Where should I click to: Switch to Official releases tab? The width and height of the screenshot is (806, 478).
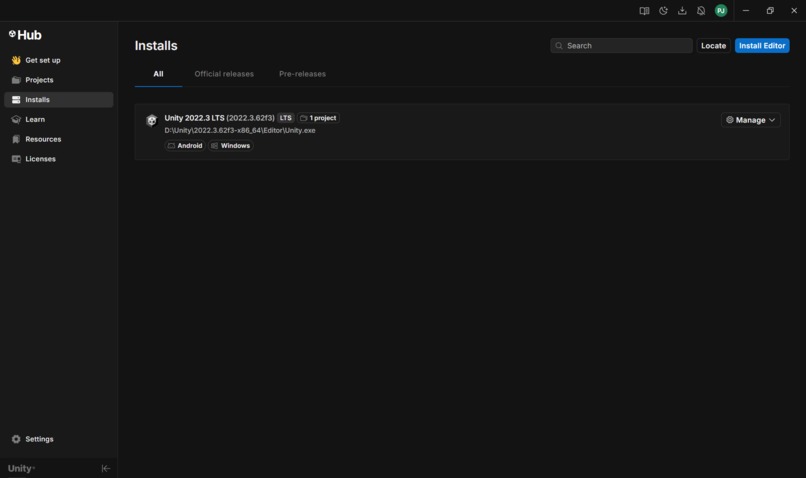[224, 74]
